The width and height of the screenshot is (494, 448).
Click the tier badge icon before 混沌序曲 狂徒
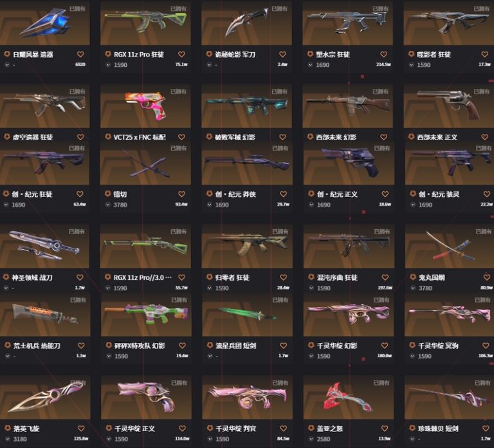[x=311, y=277]
